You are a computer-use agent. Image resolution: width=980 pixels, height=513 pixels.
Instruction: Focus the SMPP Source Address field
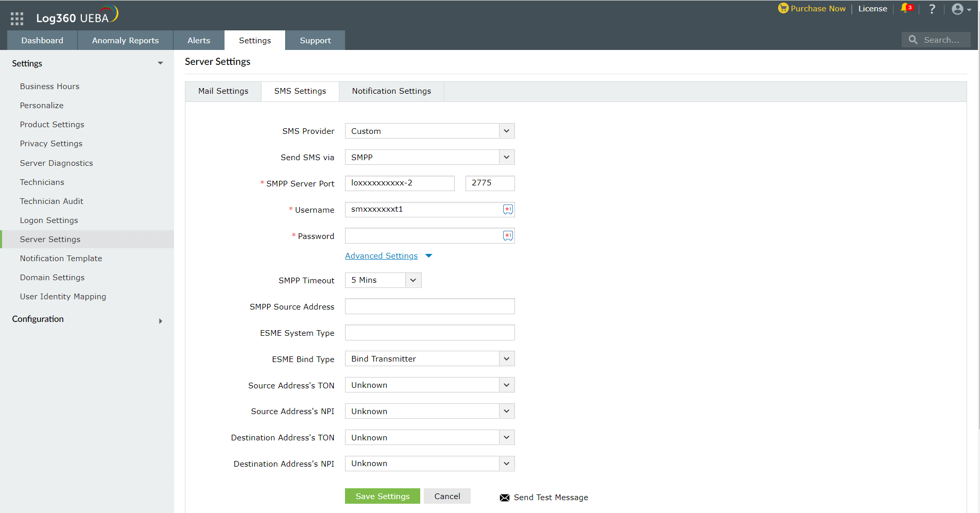429,306
